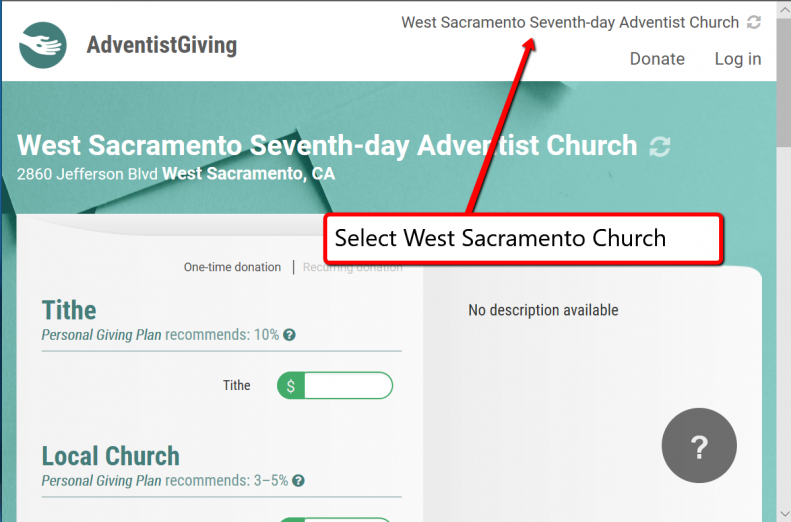This screenshot has width=791, height=522.
Task: Open the Log in page
Action: [x=737, y=59]
